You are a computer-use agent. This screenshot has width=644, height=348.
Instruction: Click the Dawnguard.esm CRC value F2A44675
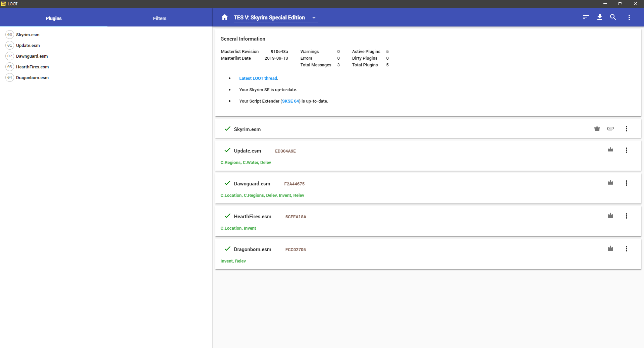click(x=294, y=184)
